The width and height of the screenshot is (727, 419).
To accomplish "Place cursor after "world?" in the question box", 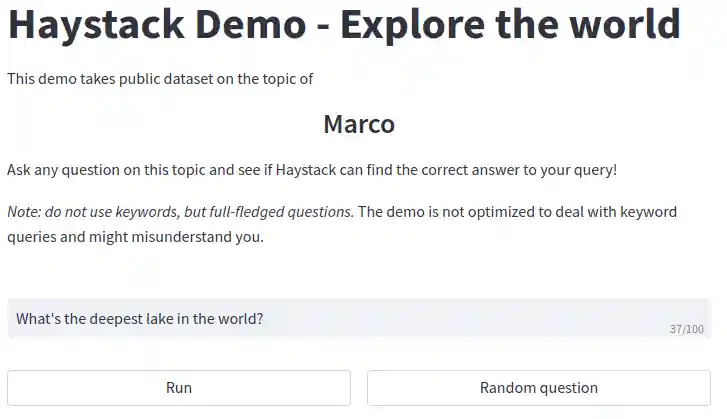I will click(264, 319).
